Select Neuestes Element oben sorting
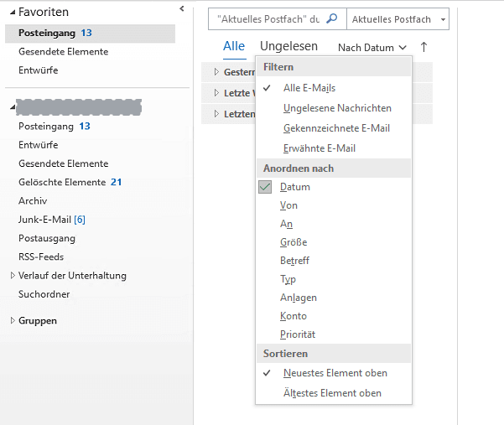 click(335, 373)
